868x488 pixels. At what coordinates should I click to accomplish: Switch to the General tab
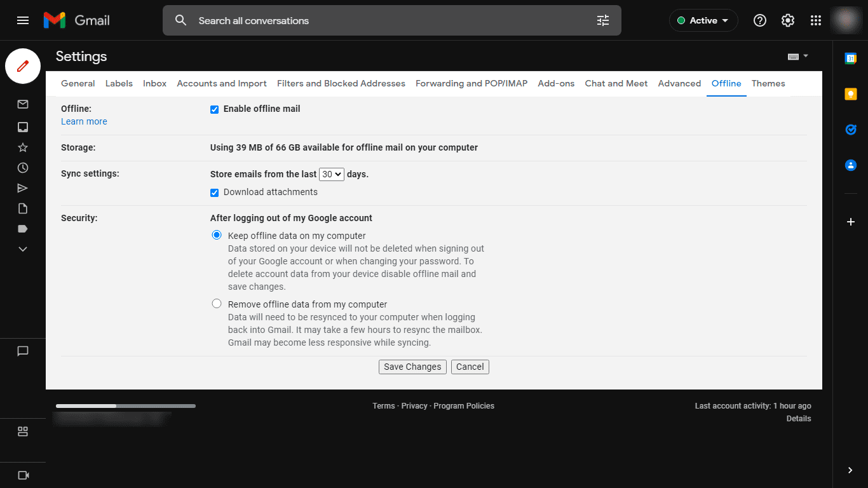[x=78, y=83]
